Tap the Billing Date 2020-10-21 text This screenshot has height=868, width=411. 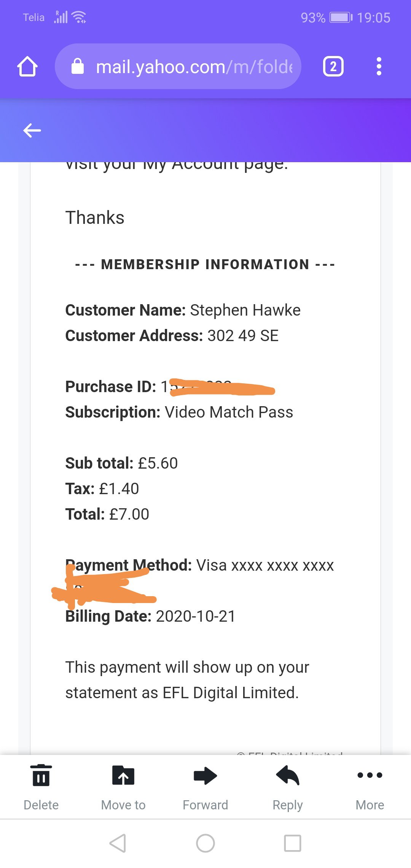[151, 616]
